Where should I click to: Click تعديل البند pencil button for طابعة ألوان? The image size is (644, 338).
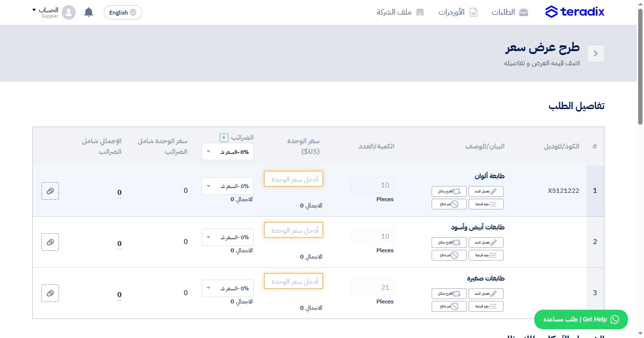click(x=486, y=191)
